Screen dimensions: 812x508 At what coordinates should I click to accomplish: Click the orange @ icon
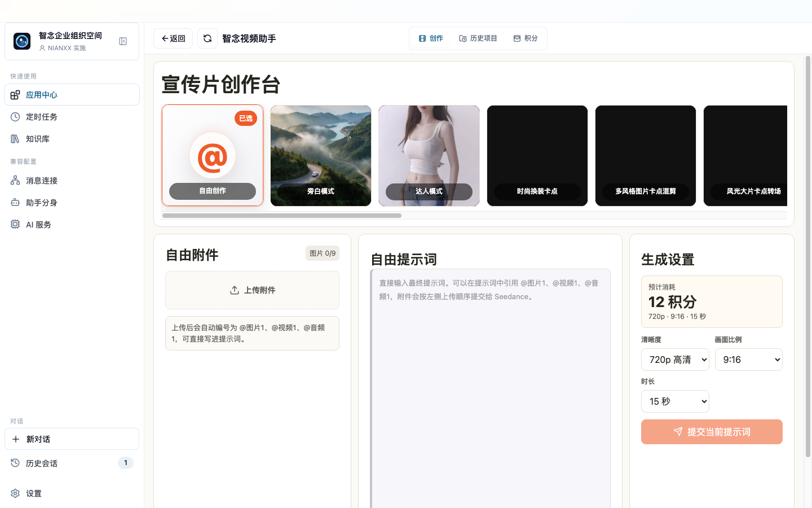point(213,156)
